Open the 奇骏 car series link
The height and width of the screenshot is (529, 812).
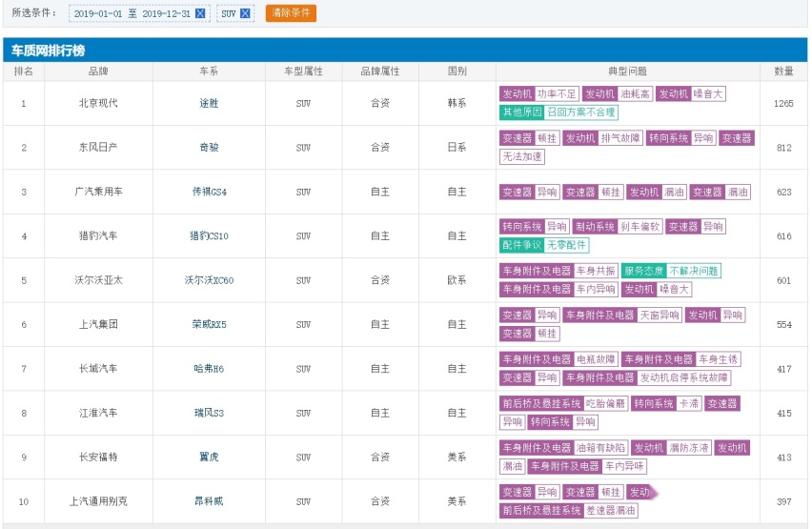(x=209, y=147)
